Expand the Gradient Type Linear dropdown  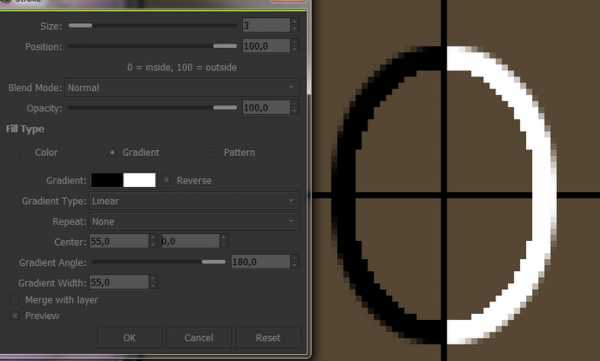193,201
